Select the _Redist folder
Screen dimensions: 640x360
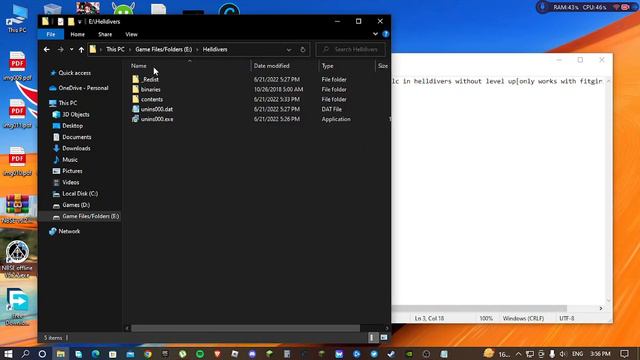coord(150,79)
